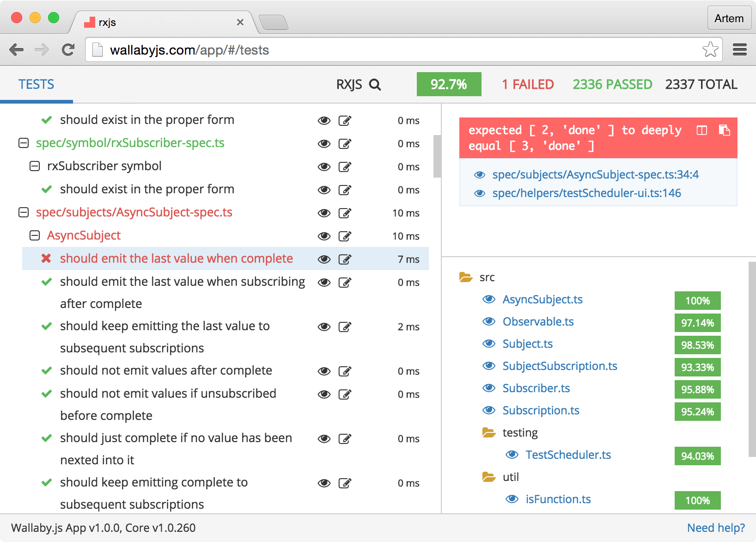756x542 pixels.
Task: Click eye icon beside Observable.ts coverage file
Action: (x=489, y=321)
